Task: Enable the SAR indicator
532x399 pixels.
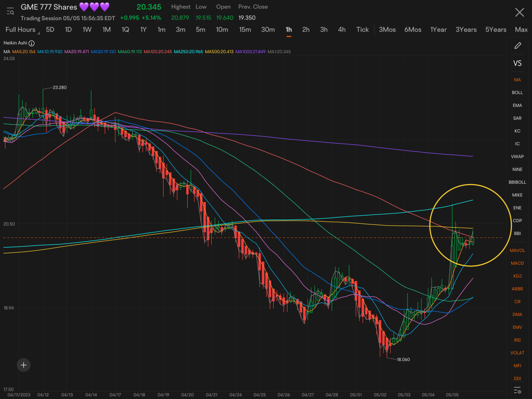Action: tap(517, 118)
